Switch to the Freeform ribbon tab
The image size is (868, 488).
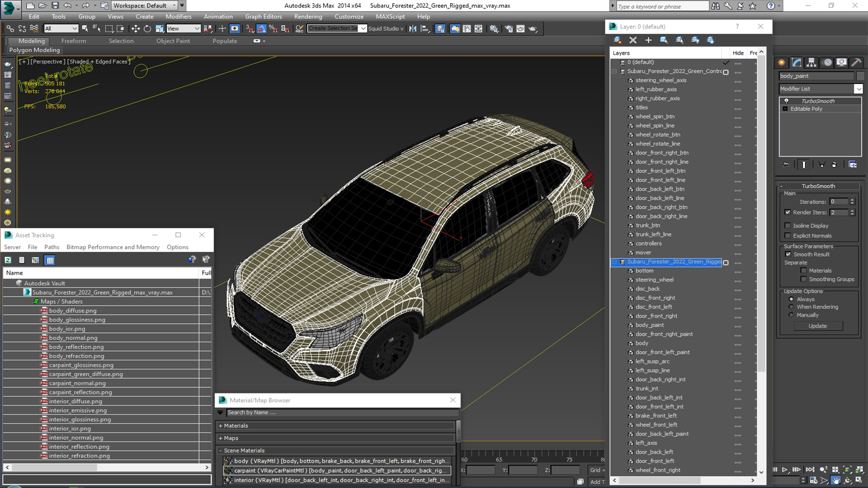click(x=74, y=41)
